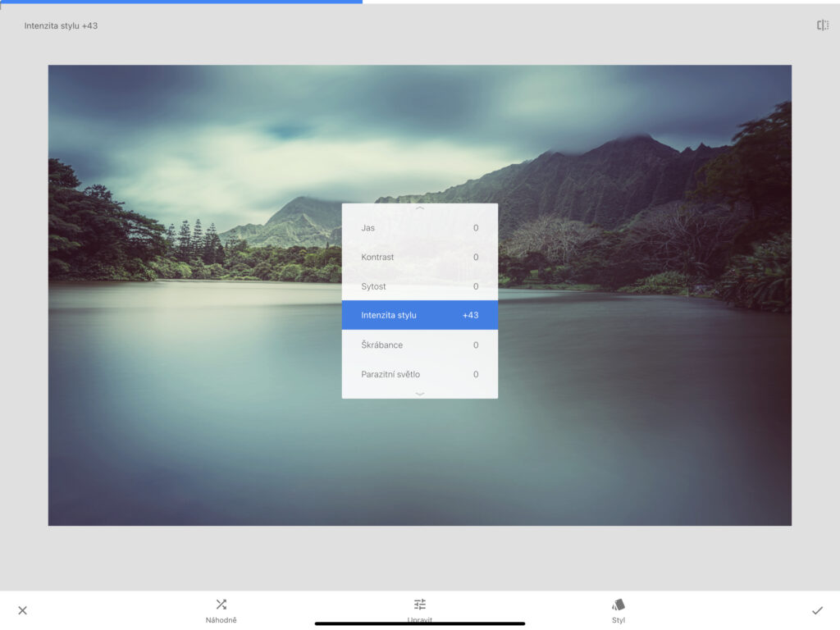Select the Sytost option

(419, 286)
